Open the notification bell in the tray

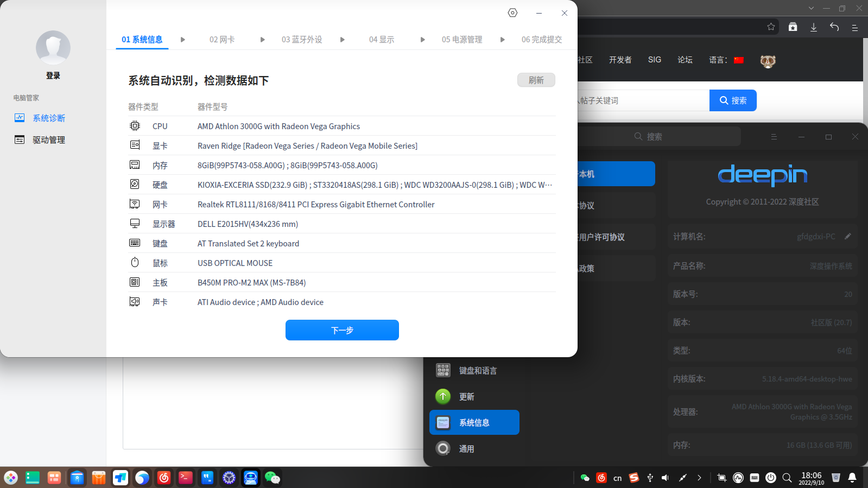click(x=852, y=478)
